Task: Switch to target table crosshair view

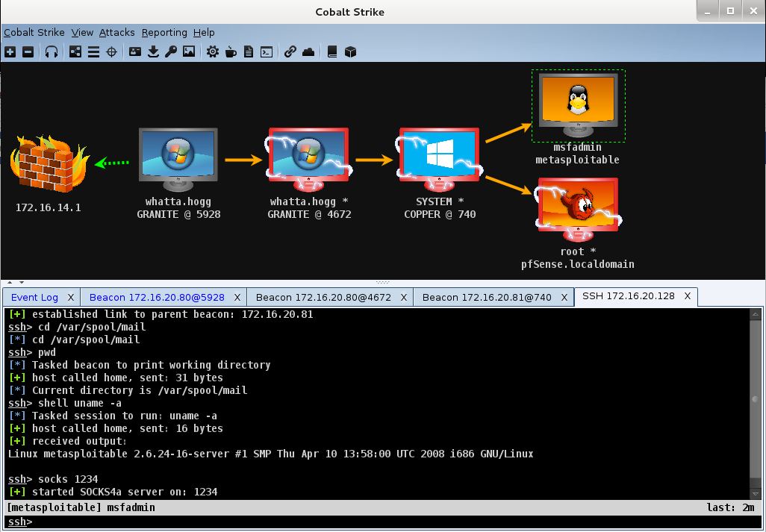Action: click(112, 51)
